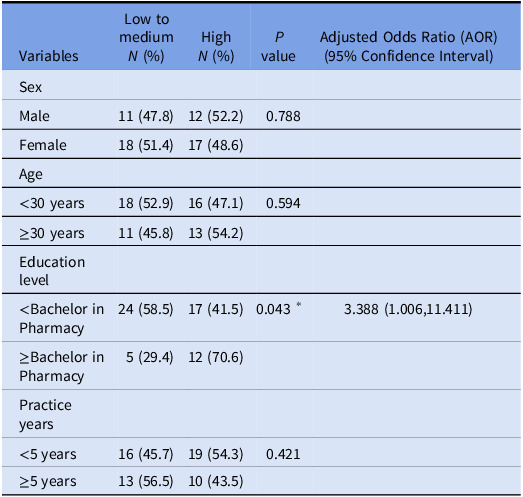The height and width of the screenshot is (497, 523).
Task: Select the 'Sex' category row label
Action: (30, 87)
